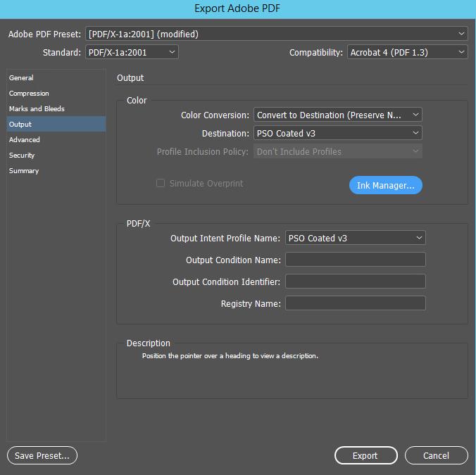Open the Compatibility Acrobat 4 dropdown
476x475 pixels.
tap(408, 52)
